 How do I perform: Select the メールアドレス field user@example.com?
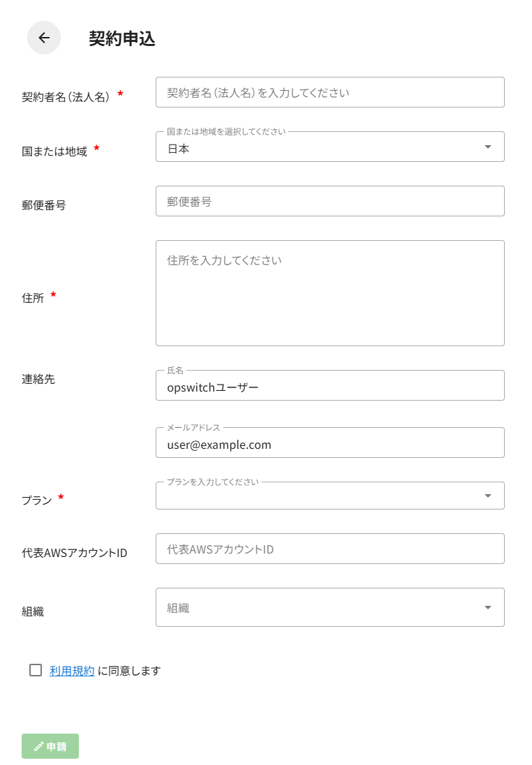click(x=330, y=444)
